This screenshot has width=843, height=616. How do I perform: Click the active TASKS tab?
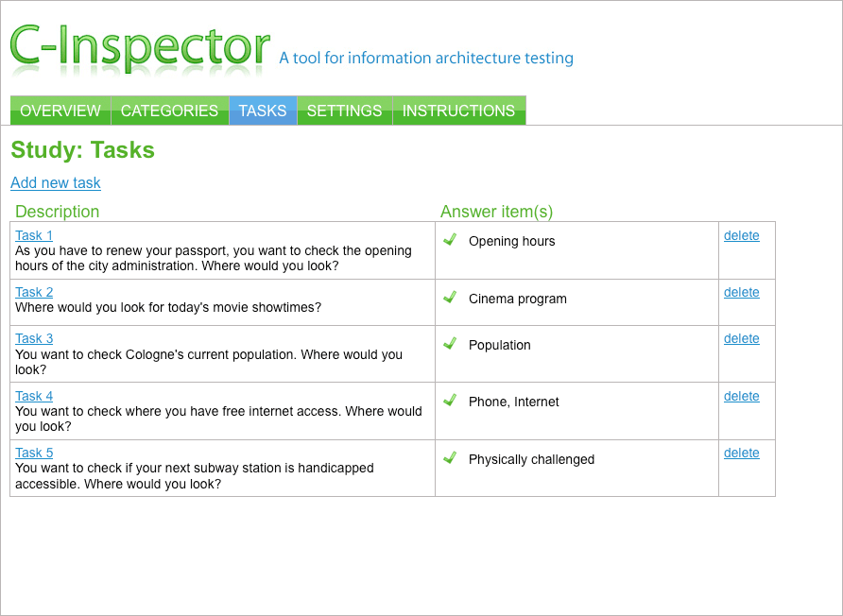pyautogui.click(x=263, y=111)
